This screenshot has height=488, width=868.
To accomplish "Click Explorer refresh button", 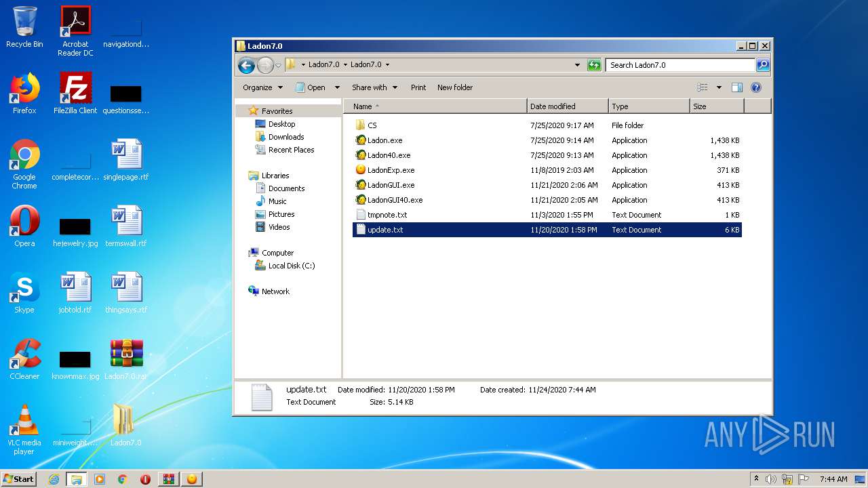I will (x=594, y=65).
